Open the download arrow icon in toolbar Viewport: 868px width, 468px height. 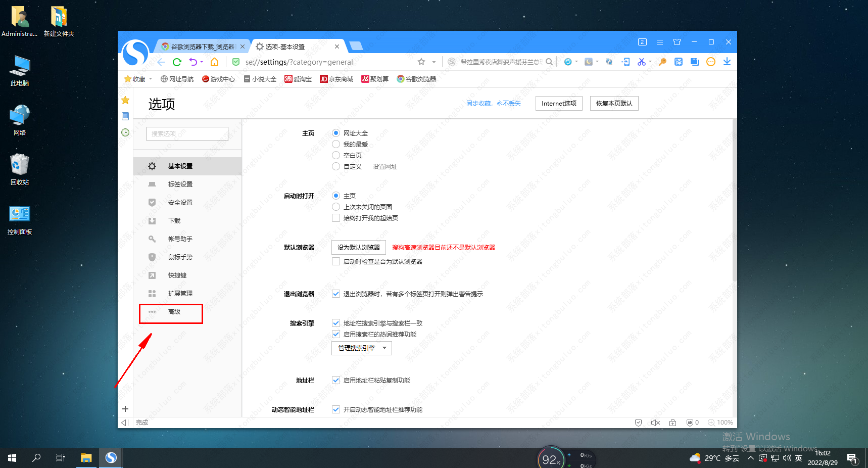coord(727,62)
